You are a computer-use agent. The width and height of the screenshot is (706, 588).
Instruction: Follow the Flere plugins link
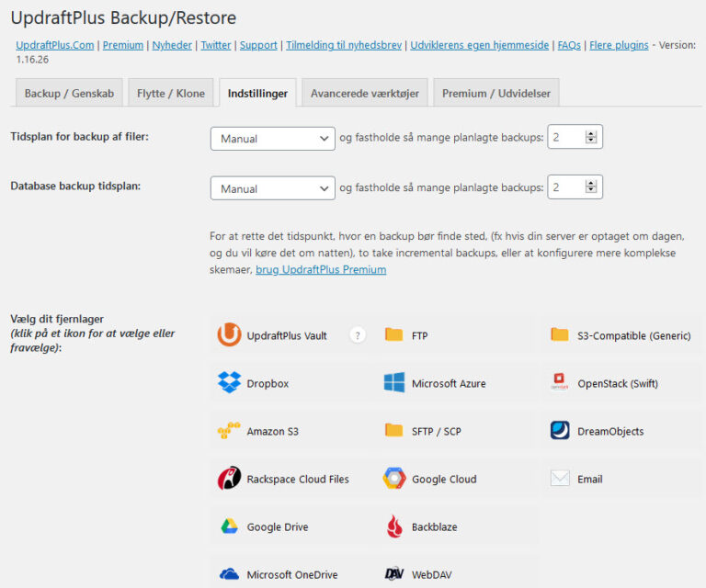(619, 45)
